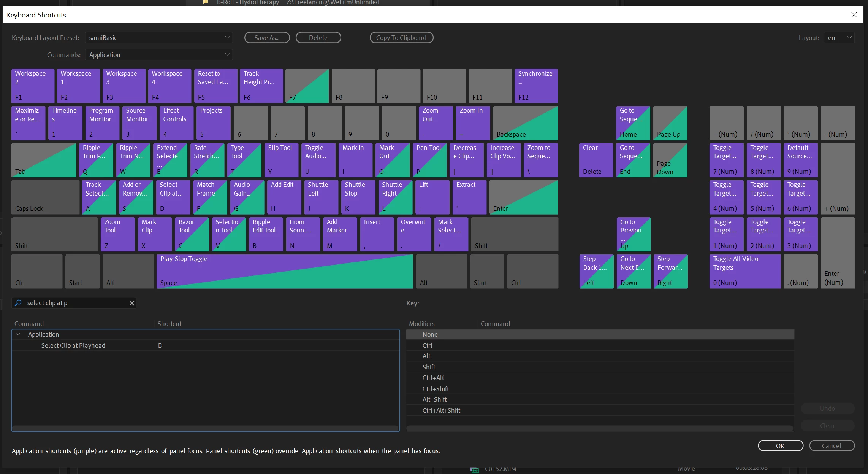
Task: Select Select Clip at Playhead command row
Action: 73,345
